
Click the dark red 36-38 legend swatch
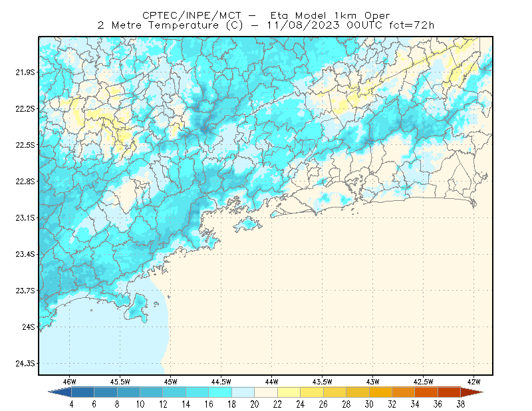coord(449,392)
